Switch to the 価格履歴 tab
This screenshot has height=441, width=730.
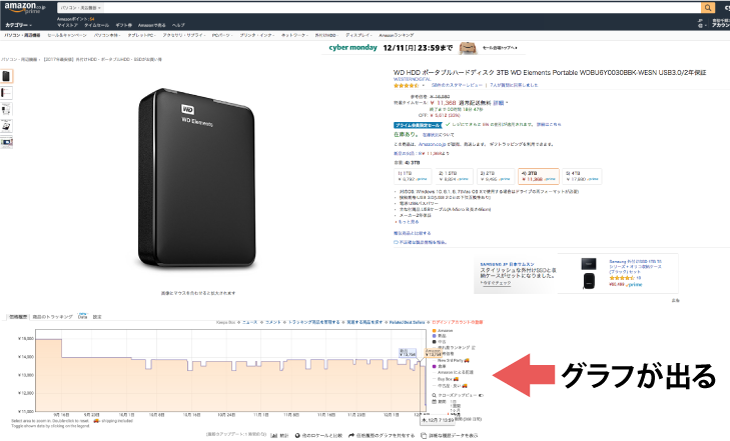[18, 317]
